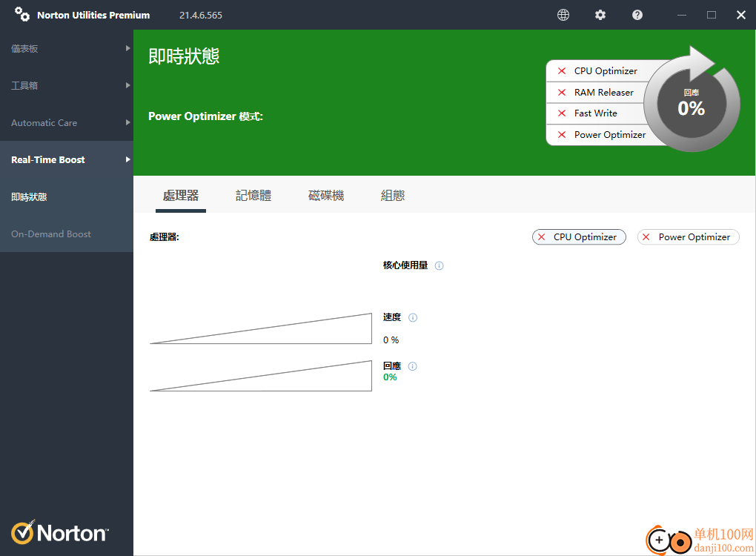Open the help question mark icon
This screenshot has width=756, height=556.
pyautogui.click(x=637, y=15)
